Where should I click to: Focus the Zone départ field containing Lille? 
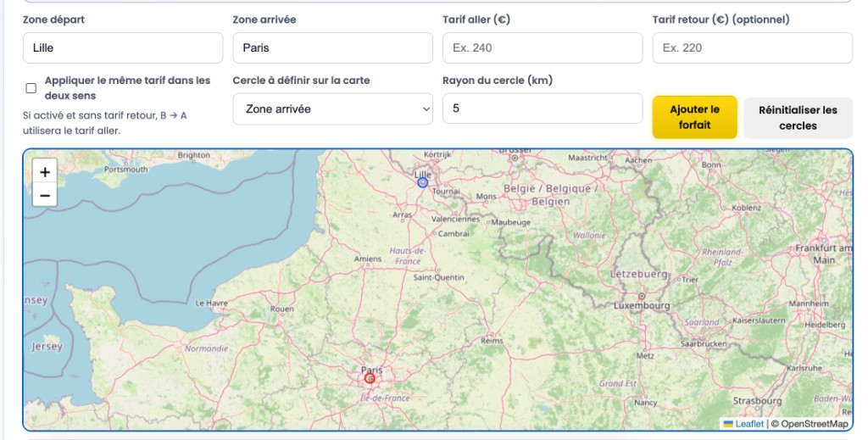point(123,47)
